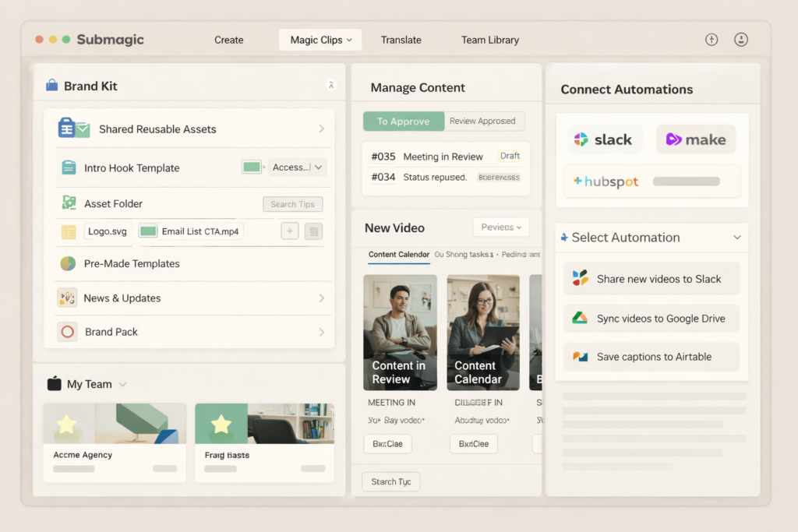The image size is (798, 532).
Task: Open the Access dropdown for Intro Hook Template
Action: pos(297,167)
